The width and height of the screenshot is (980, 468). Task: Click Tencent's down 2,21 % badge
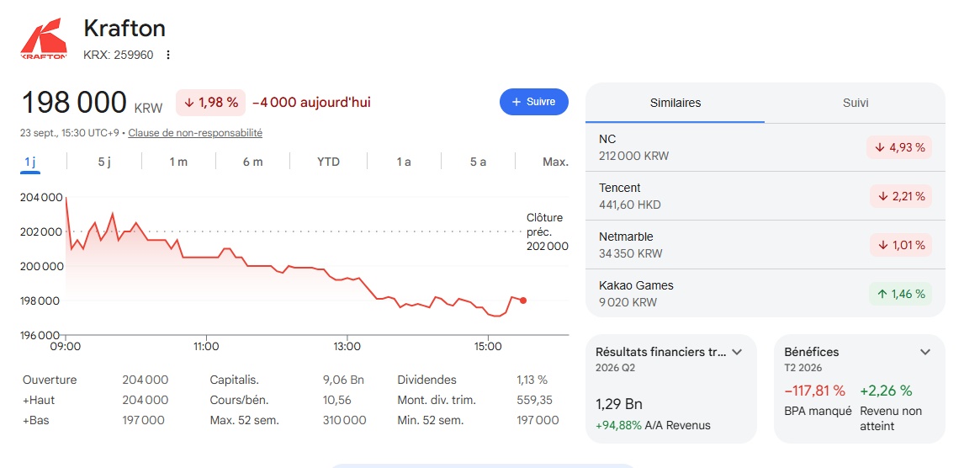pyautogui.click(x=901, y=196)
